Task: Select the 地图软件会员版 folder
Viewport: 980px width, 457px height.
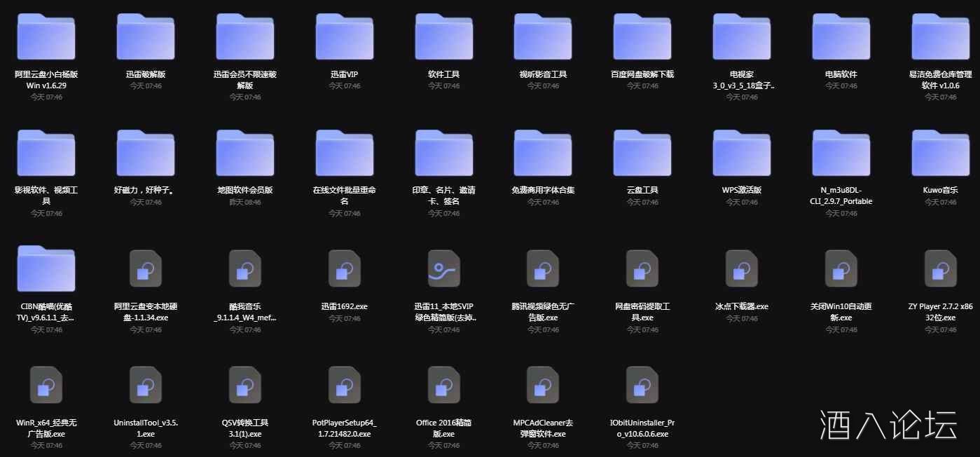Action: pyautogui.click(x=244, y=152)
